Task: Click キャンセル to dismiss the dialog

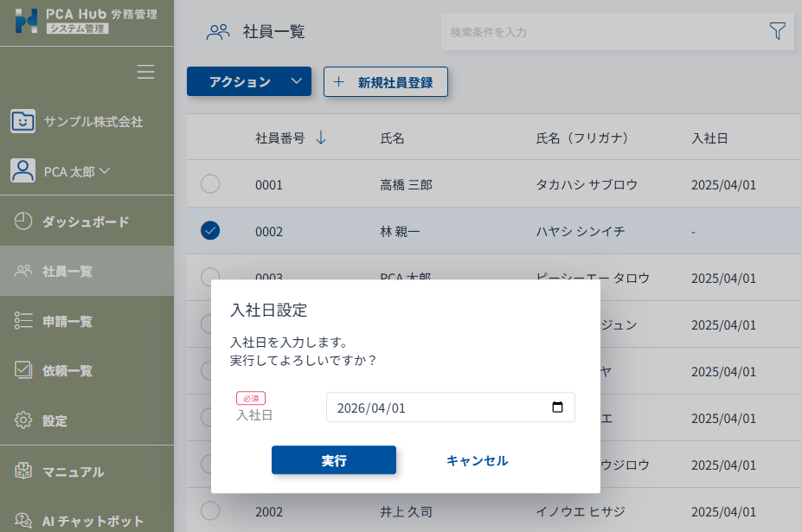Action: (x=477, y=460)
